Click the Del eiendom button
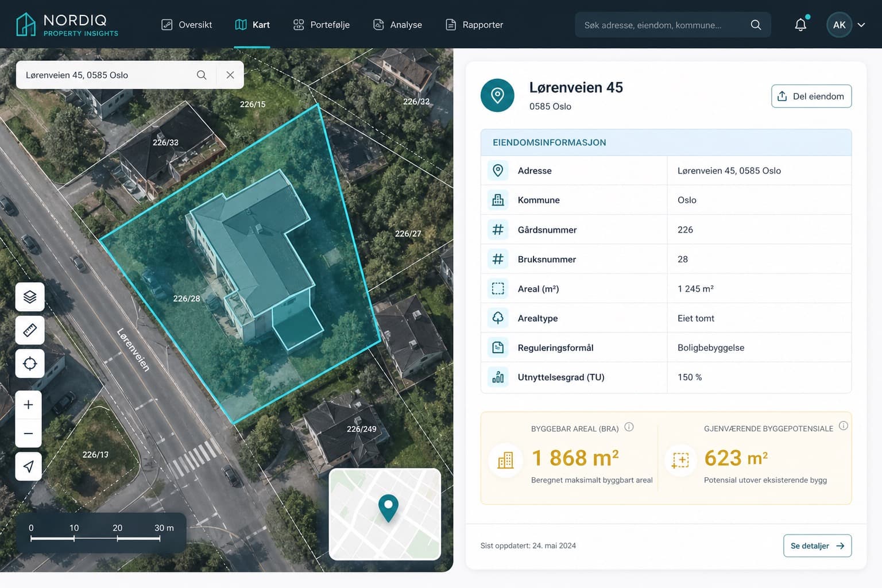 tap(811, 96)
